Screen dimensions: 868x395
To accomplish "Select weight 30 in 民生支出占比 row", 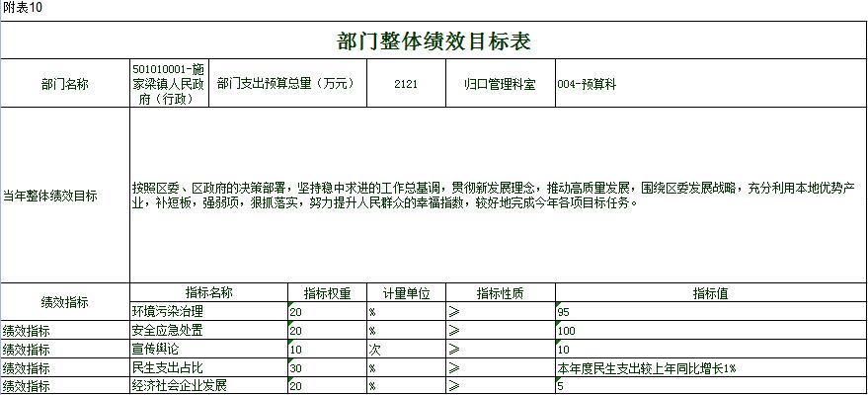I will pyautogui.click(x=327, y=367).
